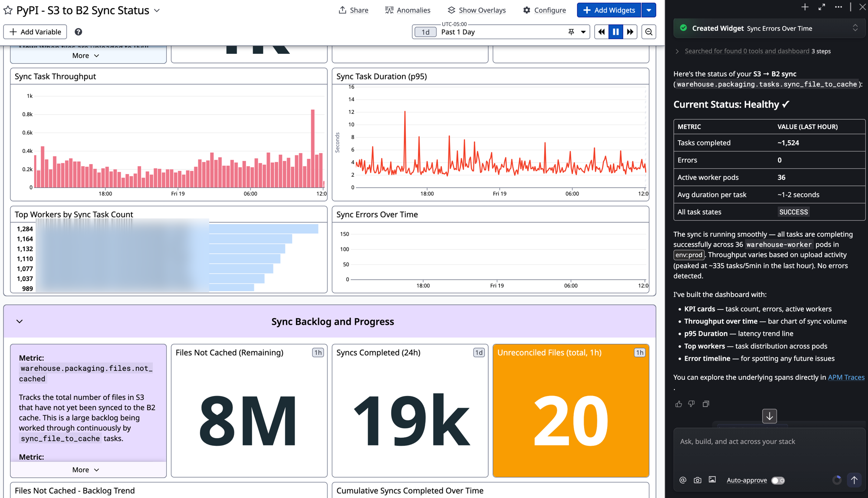Zoom out the time range
Viewport: 868px width, 498px height.
(x=649, y=32)
